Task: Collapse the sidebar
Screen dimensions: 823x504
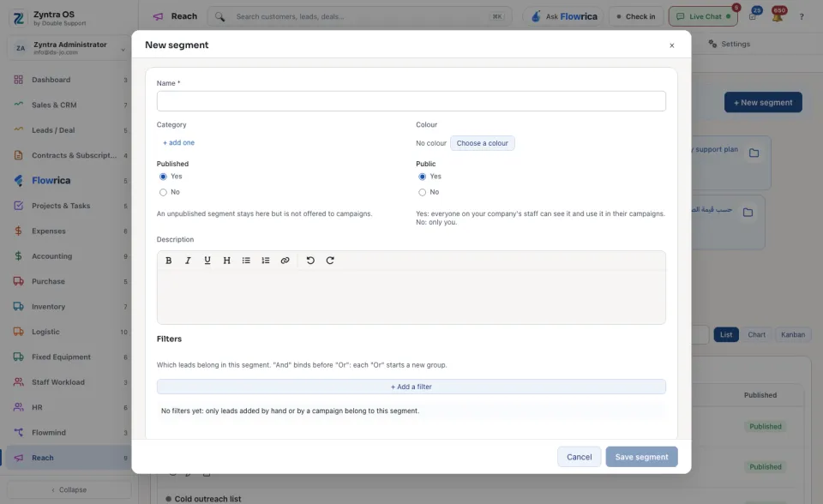Action: point(69,489)
